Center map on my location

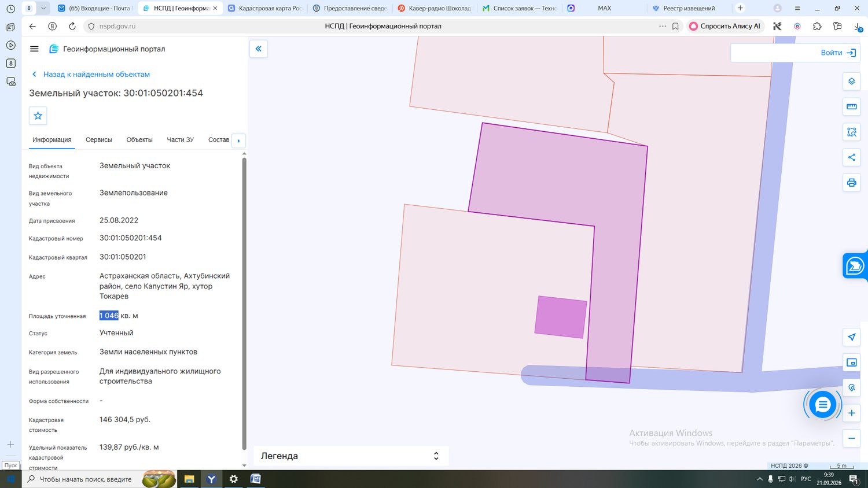coord(851,337)
